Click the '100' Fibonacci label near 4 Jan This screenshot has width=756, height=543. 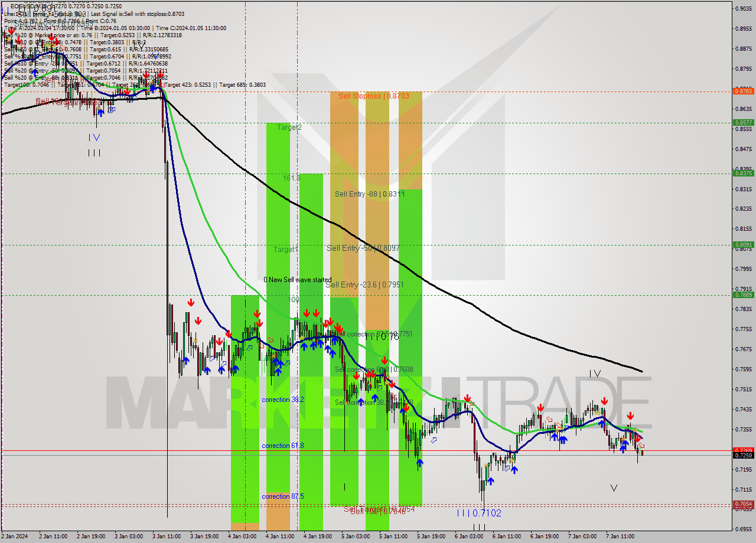(x=294, y=300)
